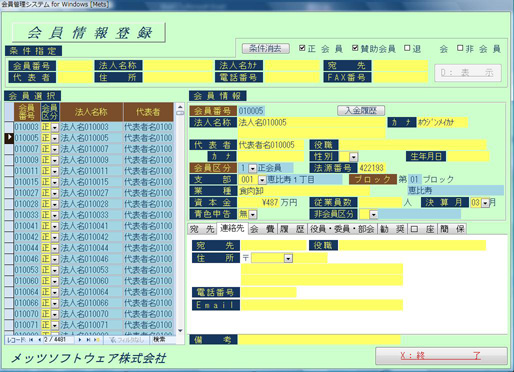Click the 資本金 value ¥487
Image resolution: width=514 pixels, height=372 pixels.
pos(270,202)
